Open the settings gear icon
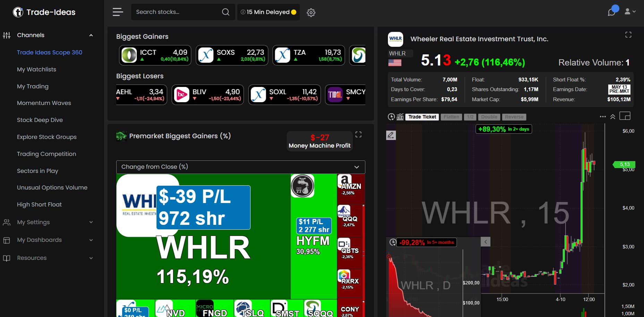This screenshot has width=644, height=317. pos(311,12)
